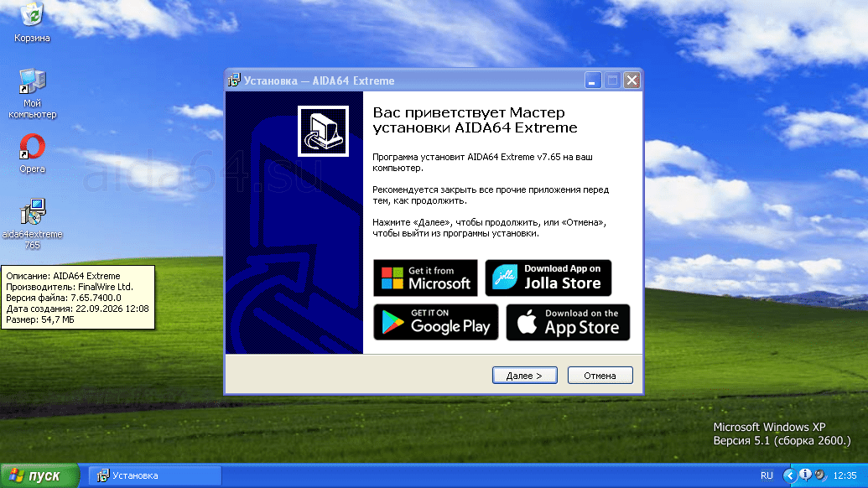Click the wizard heading 'Вас приветствует Мастер установки'
The height and width of the screenshot is (488, 868).
click(475, 120)
